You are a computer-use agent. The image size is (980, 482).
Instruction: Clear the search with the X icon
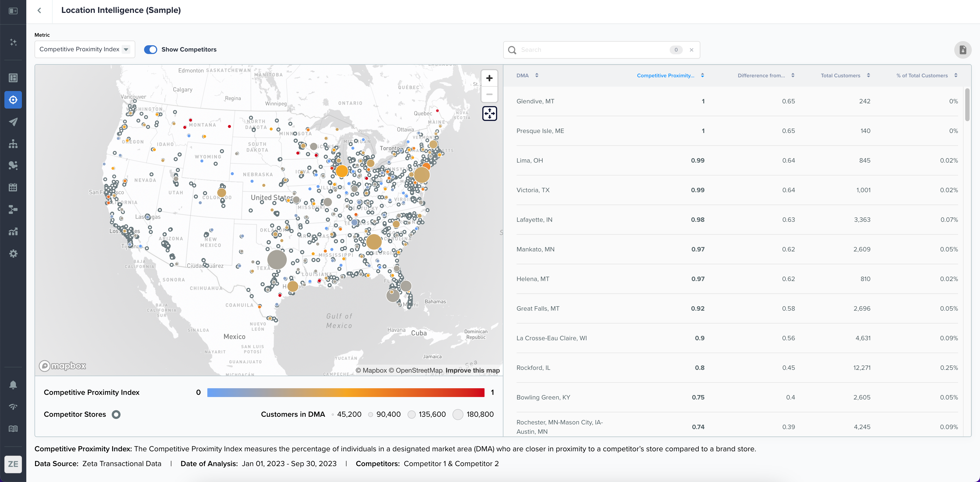coord(691,50)
